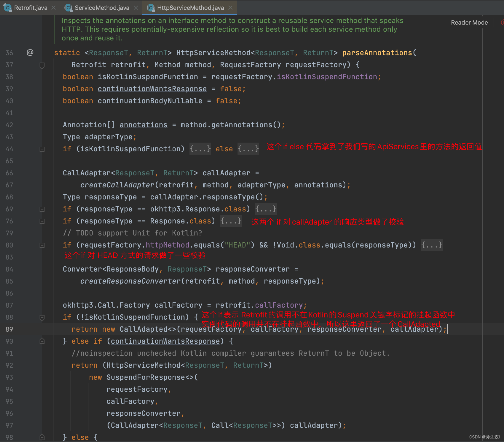Click the Type adapterType declaration on line 43

99,137
